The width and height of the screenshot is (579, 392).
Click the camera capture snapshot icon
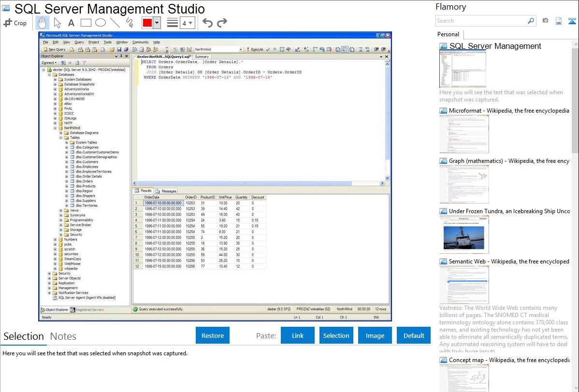pos(545,21)
